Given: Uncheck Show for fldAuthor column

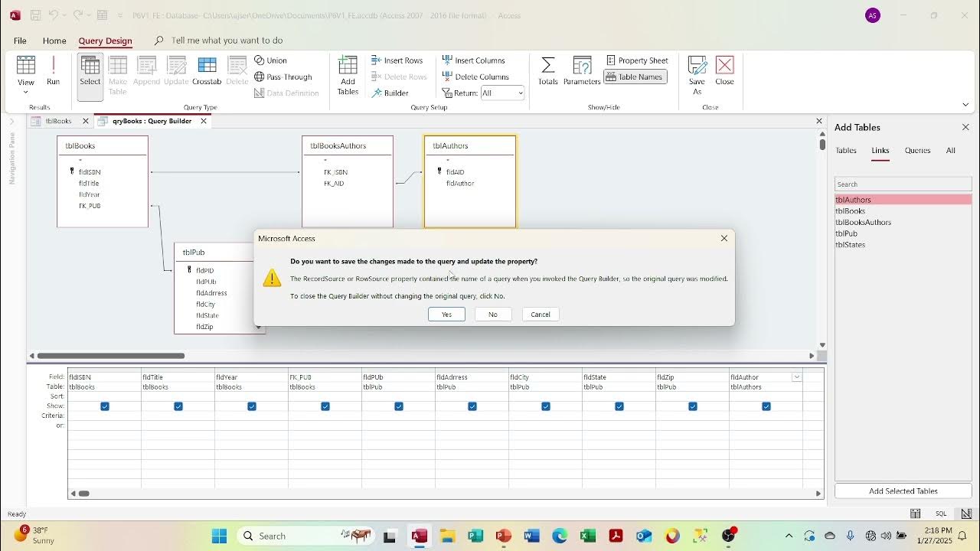Looking at the screenshot, I should point(766,406).
